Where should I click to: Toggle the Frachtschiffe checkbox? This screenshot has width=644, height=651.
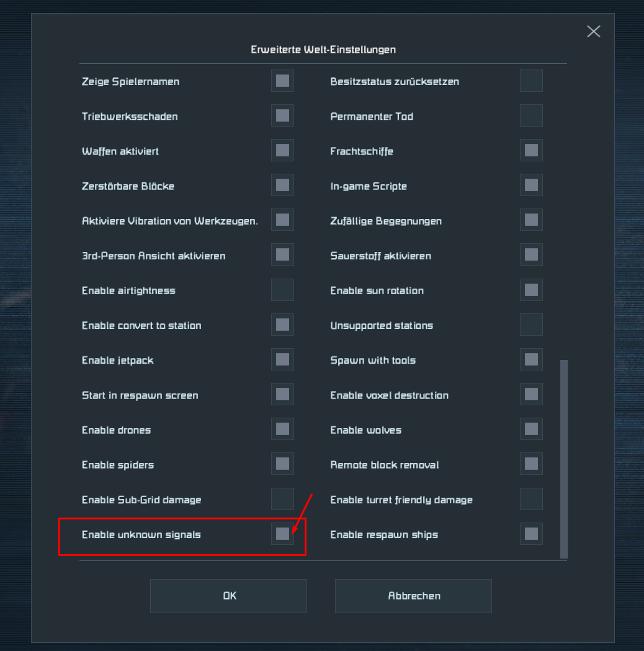point(531,151)
